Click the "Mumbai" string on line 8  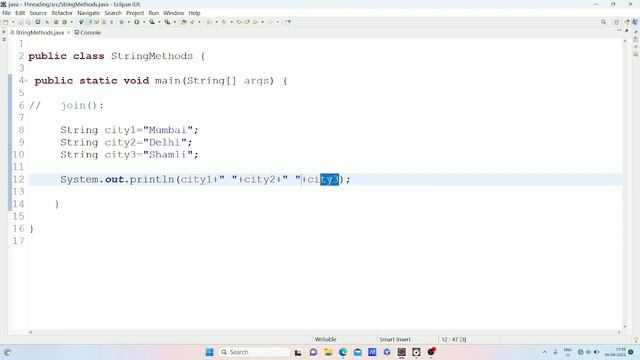coord(167,130)
